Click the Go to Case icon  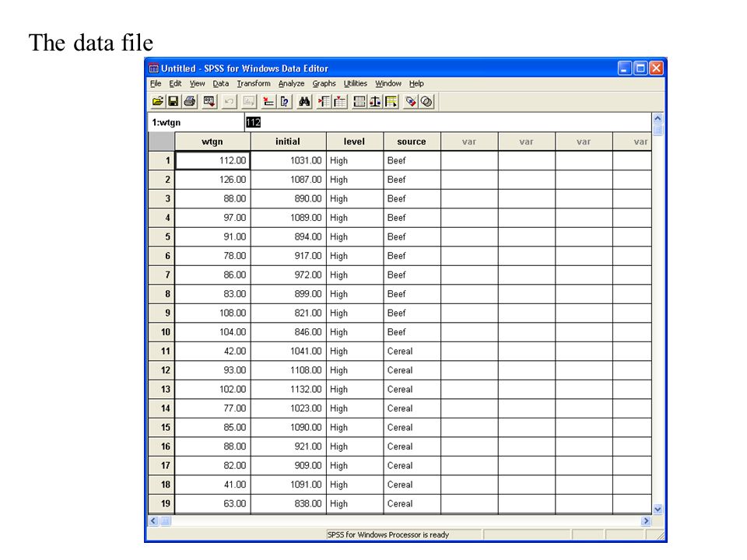(x=268, y=101)
